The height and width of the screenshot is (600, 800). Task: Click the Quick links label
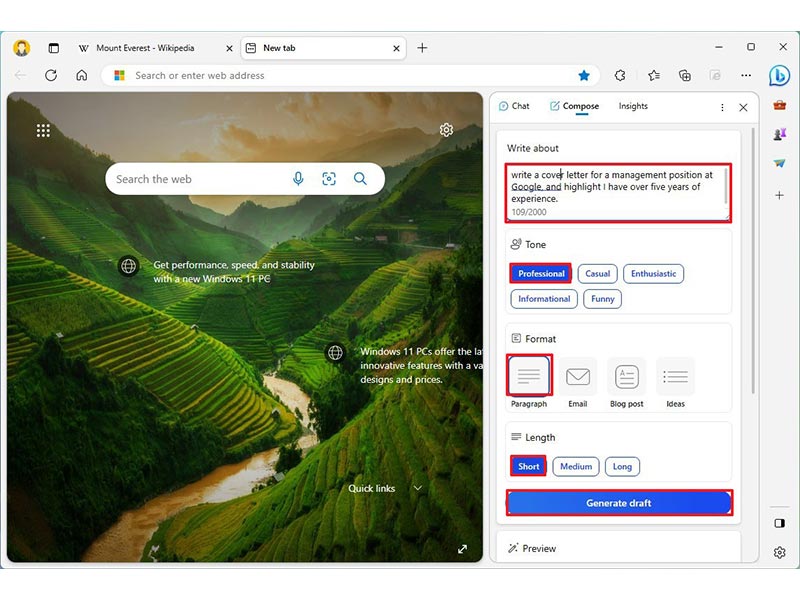[x=371, y=489]
